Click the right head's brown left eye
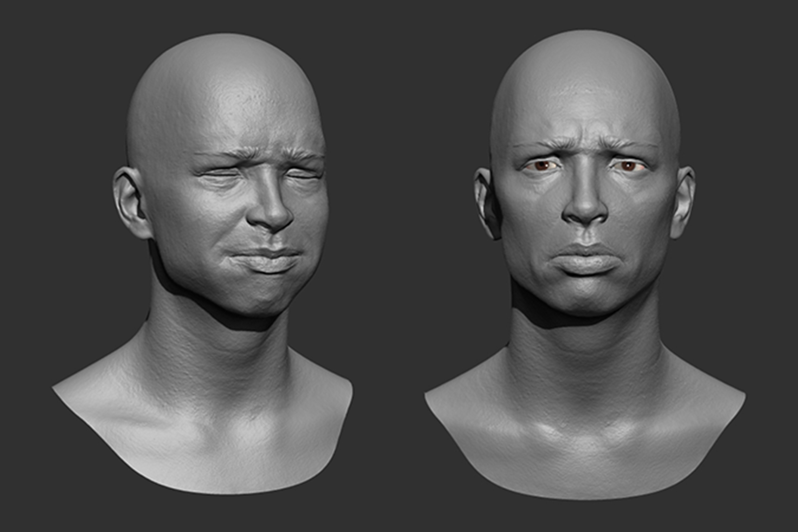 pyautogui.click(x=542, y=166)
